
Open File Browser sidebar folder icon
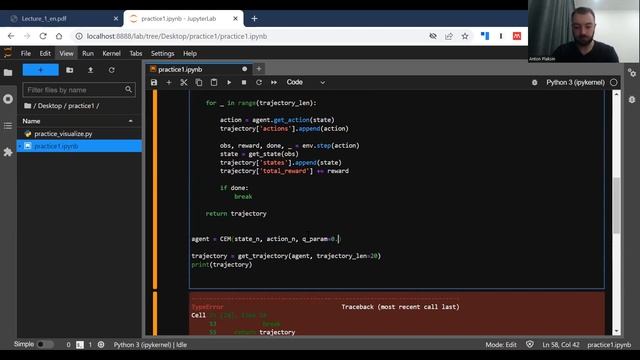coord(8,73)
